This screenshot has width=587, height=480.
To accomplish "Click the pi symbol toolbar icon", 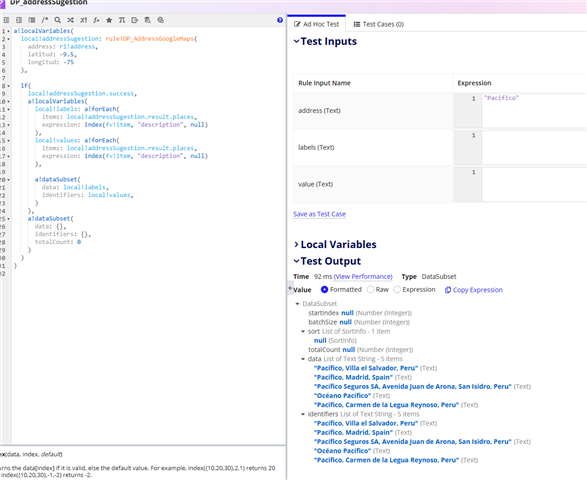I will pos(122,20).
